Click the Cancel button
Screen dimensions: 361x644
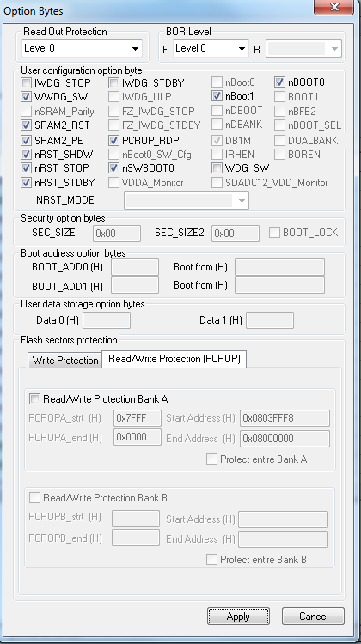coord(313,616)
